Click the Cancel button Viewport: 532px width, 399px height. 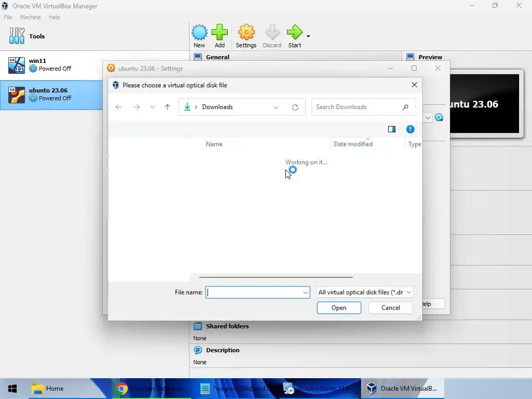[391, 308]
